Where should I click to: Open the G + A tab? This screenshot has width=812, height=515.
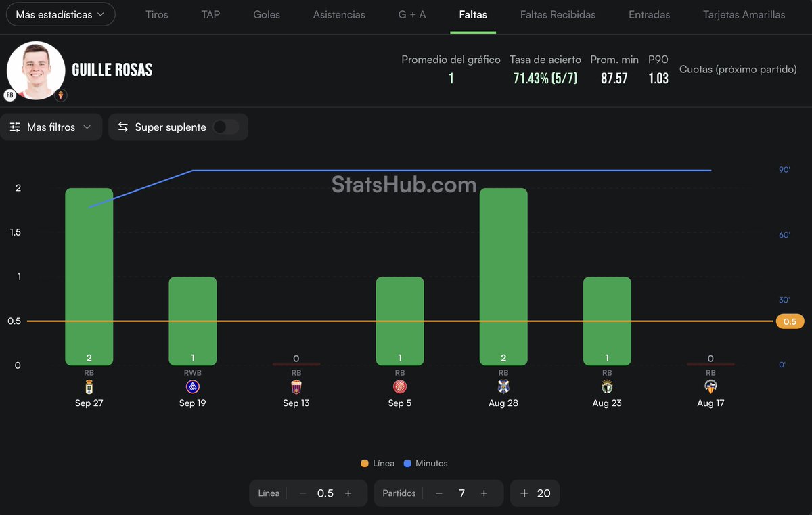(x=412, y=14)
